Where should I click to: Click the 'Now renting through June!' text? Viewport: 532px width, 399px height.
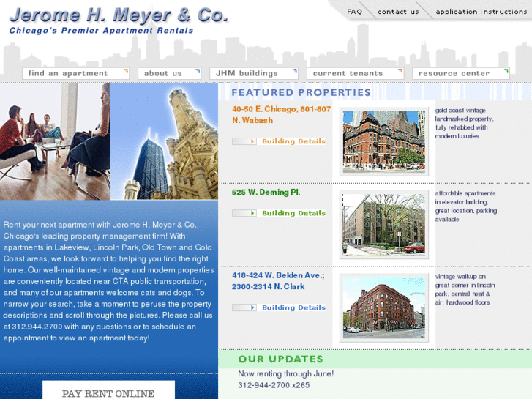pyautogui.click(x=285, y=374)
